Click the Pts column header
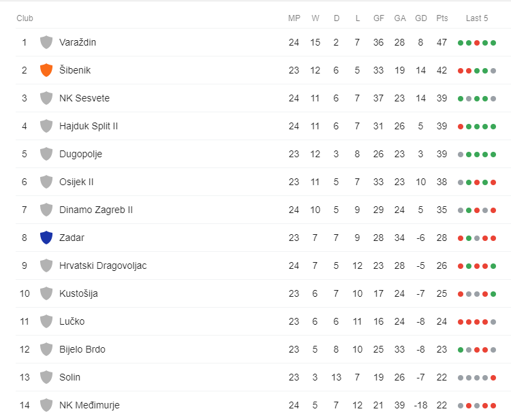Image resolution: width=511 pixels, height=420 pixels. [442, 18]
